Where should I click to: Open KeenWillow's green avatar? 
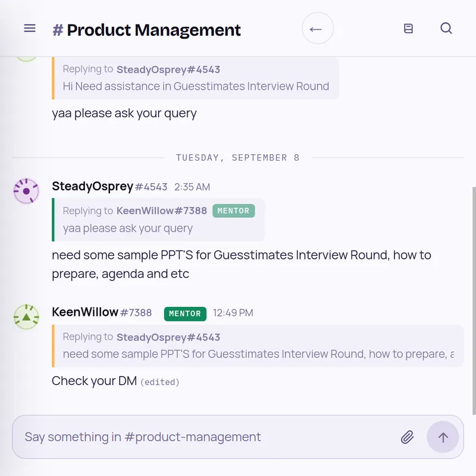click(x=26, y=317)
